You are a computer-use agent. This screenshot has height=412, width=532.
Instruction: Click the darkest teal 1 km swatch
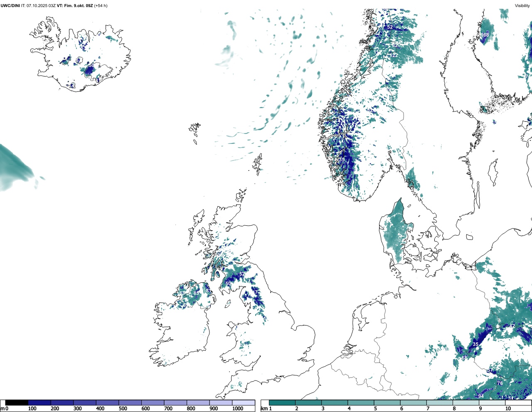(282, 402)
